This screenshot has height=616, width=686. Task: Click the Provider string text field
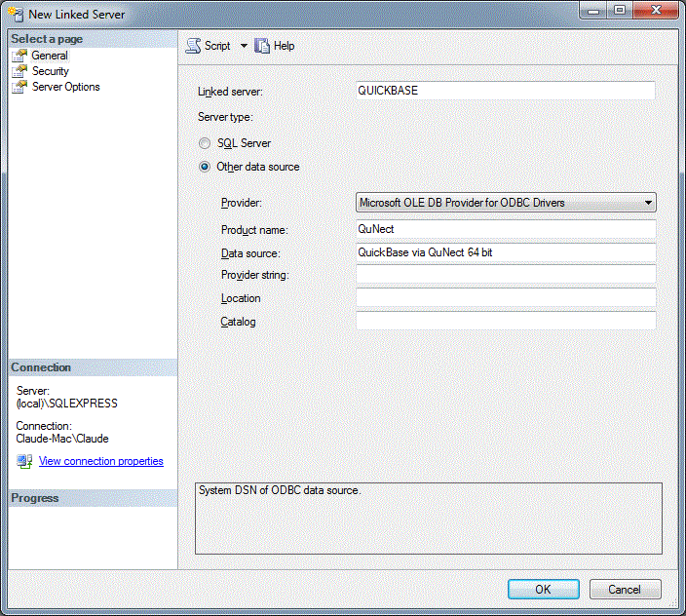[506, 275]
